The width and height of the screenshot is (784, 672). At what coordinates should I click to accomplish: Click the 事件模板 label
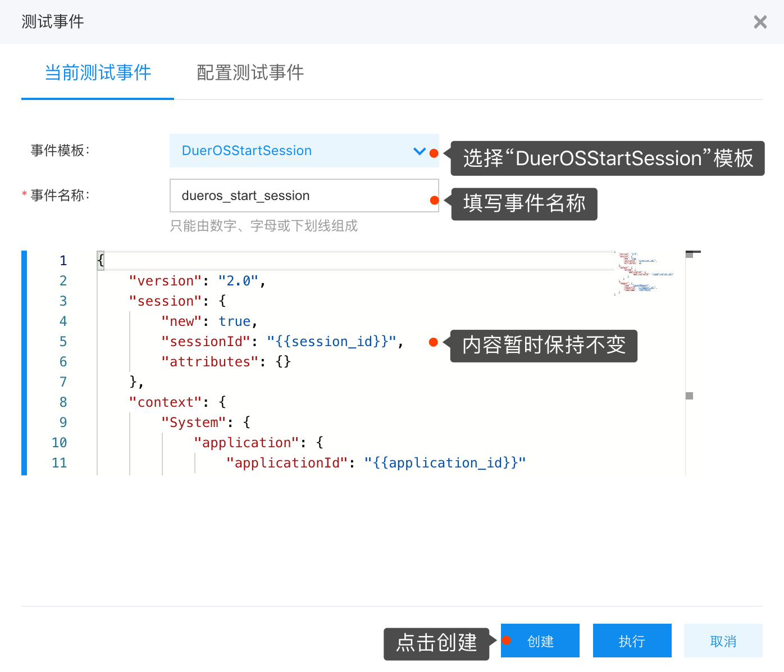[60, 151]
